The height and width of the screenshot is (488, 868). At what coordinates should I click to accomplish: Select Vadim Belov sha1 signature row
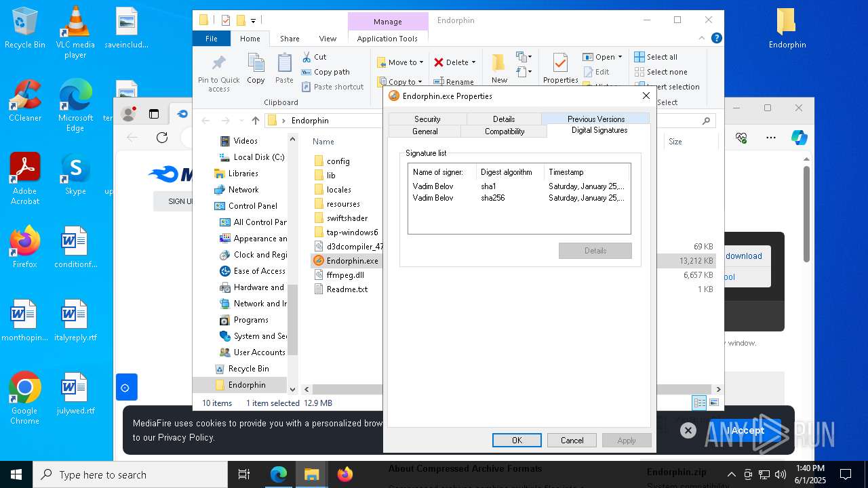(519, 186)
